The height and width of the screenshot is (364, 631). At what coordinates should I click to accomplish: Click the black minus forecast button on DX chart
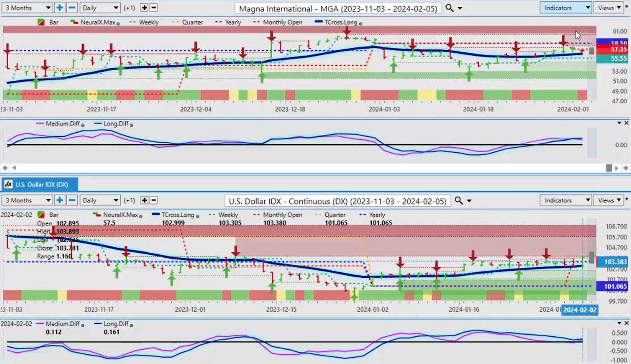click(x=153, y=200)
